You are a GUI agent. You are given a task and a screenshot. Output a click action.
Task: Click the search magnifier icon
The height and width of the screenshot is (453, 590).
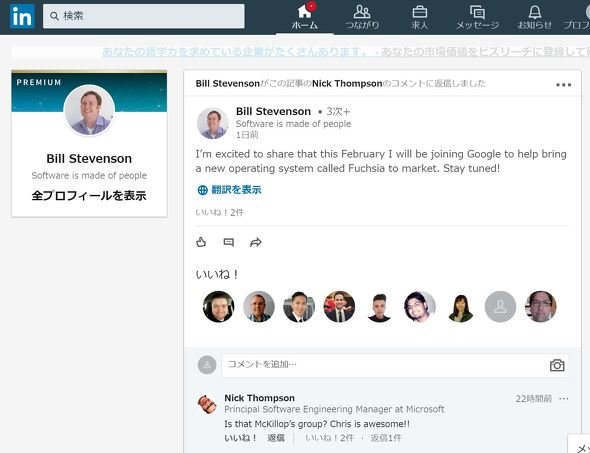pyautogui.click(x=54, y=16)
